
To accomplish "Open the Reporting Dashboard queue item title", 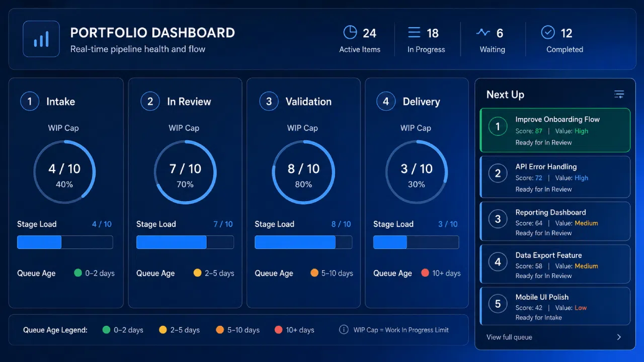I will click(x=550, y=212).
